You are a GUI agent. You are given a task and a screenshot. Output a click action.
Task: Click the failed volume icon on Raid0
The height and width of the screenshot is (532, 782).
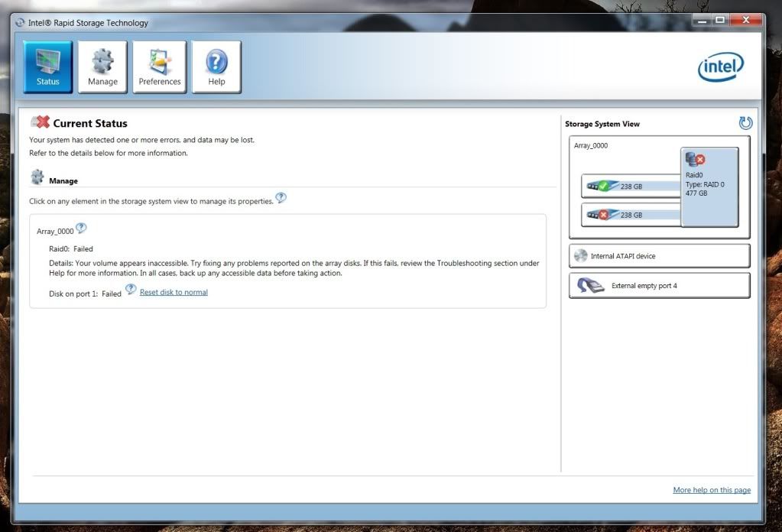pyautogui.click(x=695, y=160)
